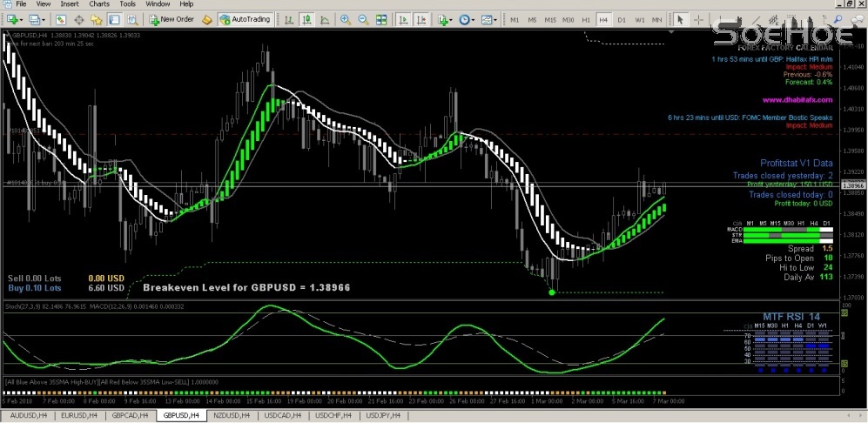The image size is (868, 423).
Task: Toggle the chart auto scroll button
Action: coord(401,19)
